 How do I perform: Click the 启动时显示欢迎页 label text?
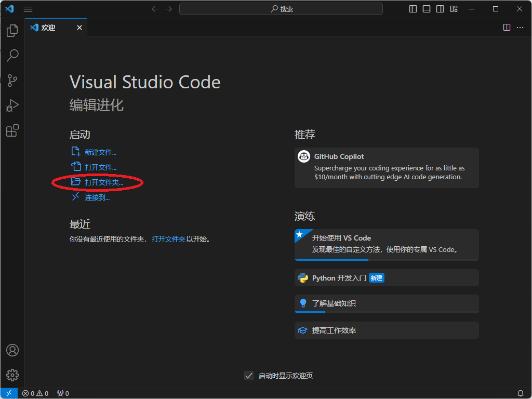pyautogui.click(x=286, y=376)
